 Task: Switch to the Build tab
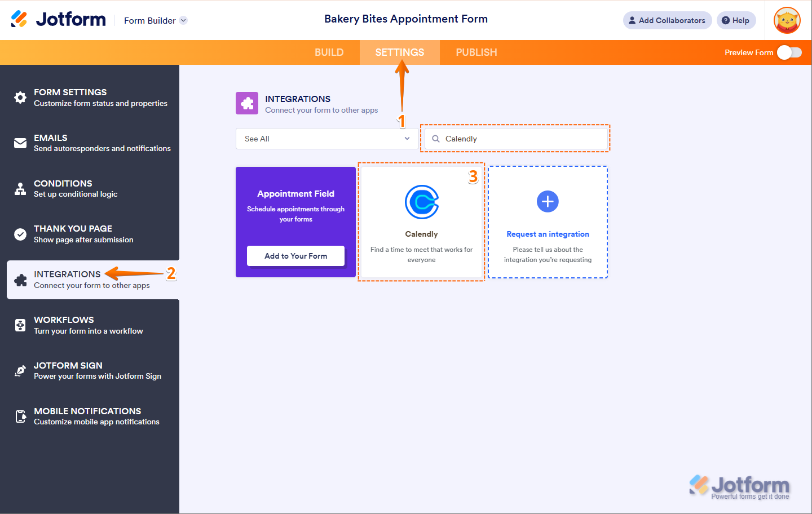[x=329, y=52]
